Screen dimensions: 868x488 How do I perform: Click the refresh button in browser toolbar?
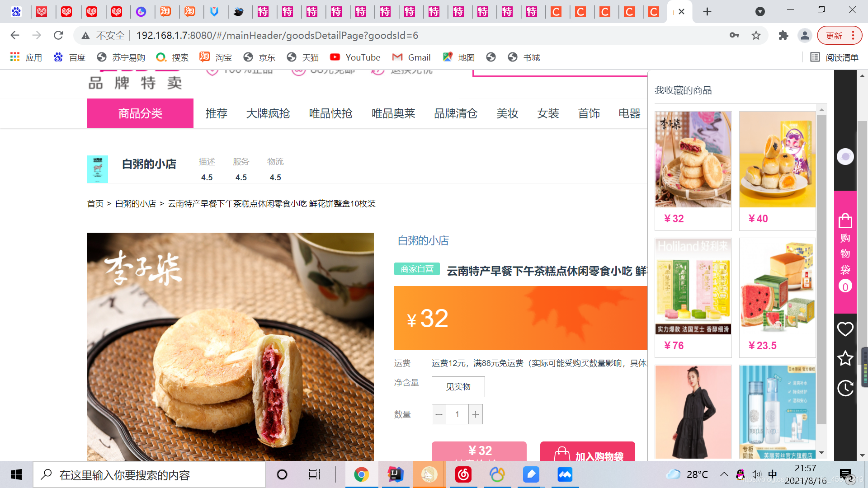pyautogui.click(x=58, y=35)
